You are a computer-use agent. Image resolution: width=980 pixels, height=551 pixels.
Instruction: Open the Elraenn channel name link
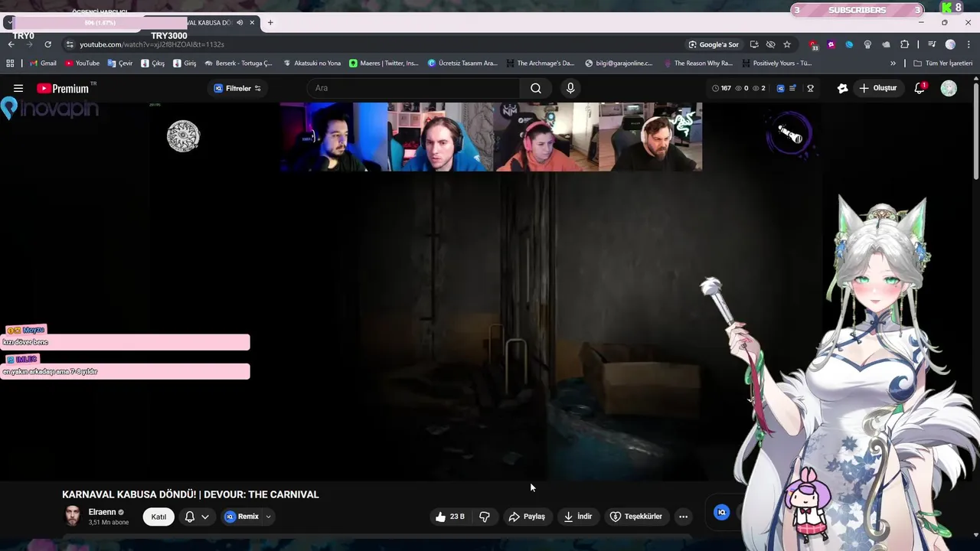pyautogui.click(x=102, y=512)
